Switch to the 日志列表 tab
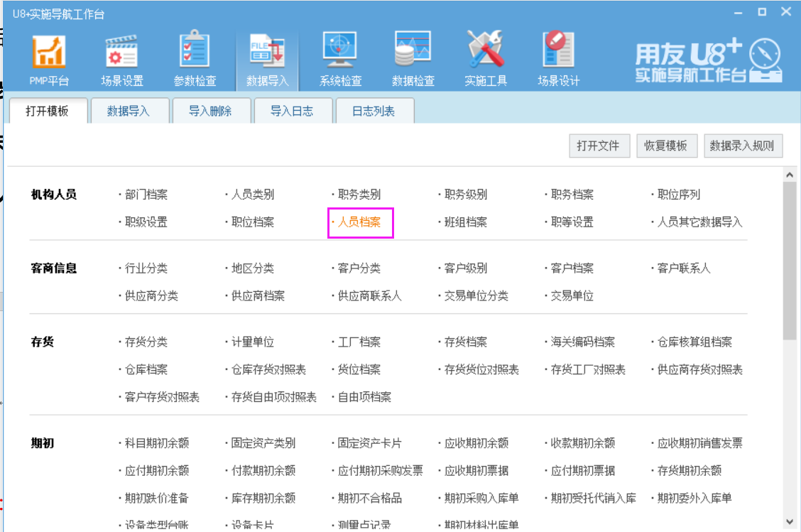 click(374, 111)
